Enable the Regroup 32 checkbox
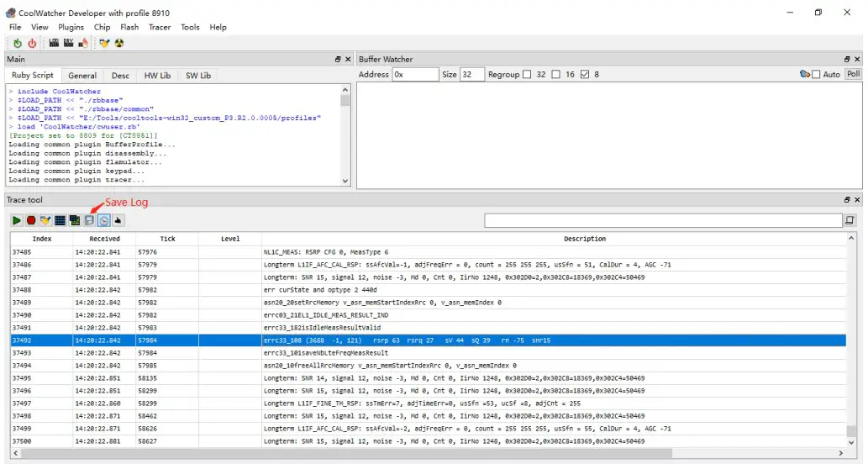The width and height of the screenshot is (868, 464). [527, 75]
